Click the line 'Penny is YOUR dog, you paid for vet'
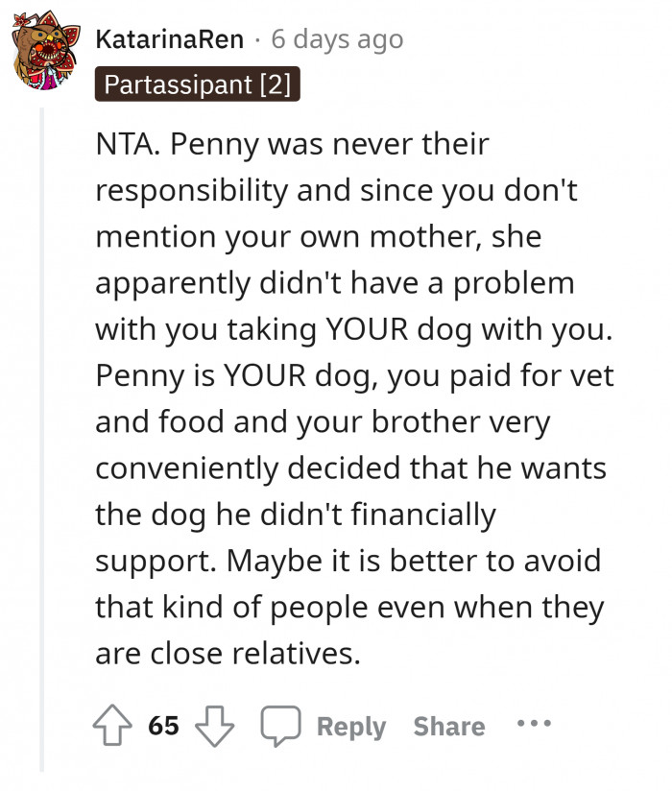672x791 pixels. (354, 375)
